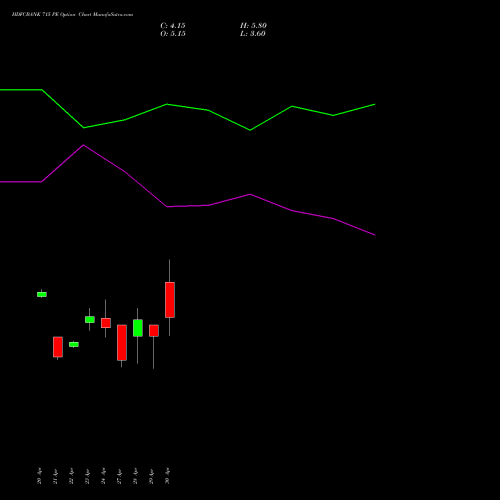Select the small green candle for 20 Apr

click(42, 294)
